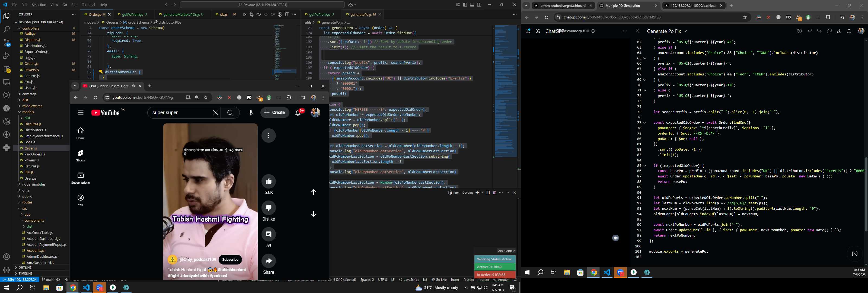This screenshot has width=868, height=293.
Task: Copy the ChatGPT canvas code
Action: 829,31
